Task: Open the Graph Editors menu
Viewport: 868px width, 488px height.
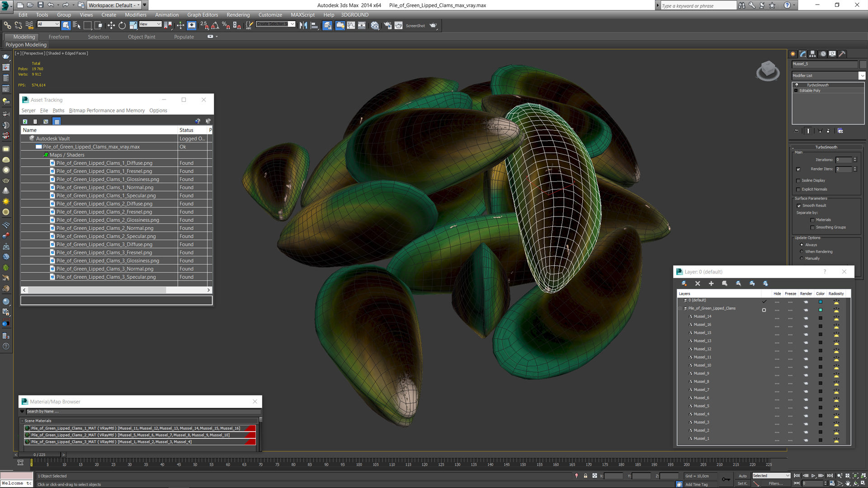Action: [x=203, y=14]
